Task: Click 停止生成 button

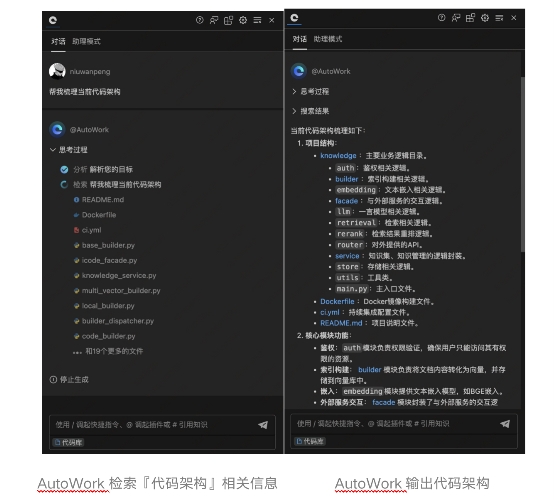Action: click(69, 380)
